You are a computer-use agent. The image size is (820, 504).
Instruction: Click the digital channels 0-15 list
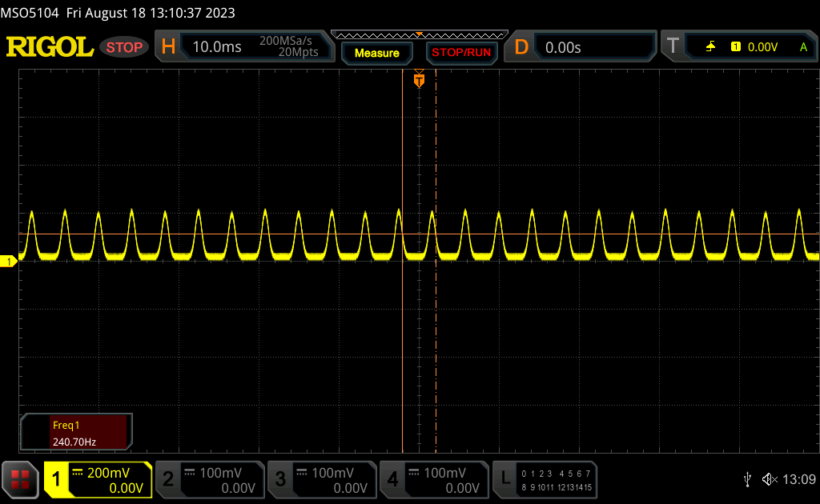tap(557, 480)
